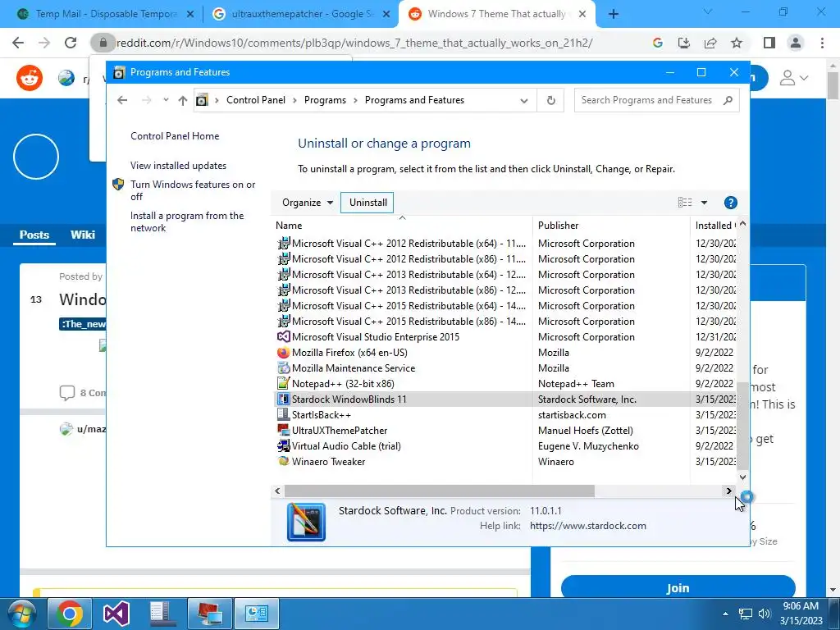Select the StartIsBack++ program row

pos(504,414)
